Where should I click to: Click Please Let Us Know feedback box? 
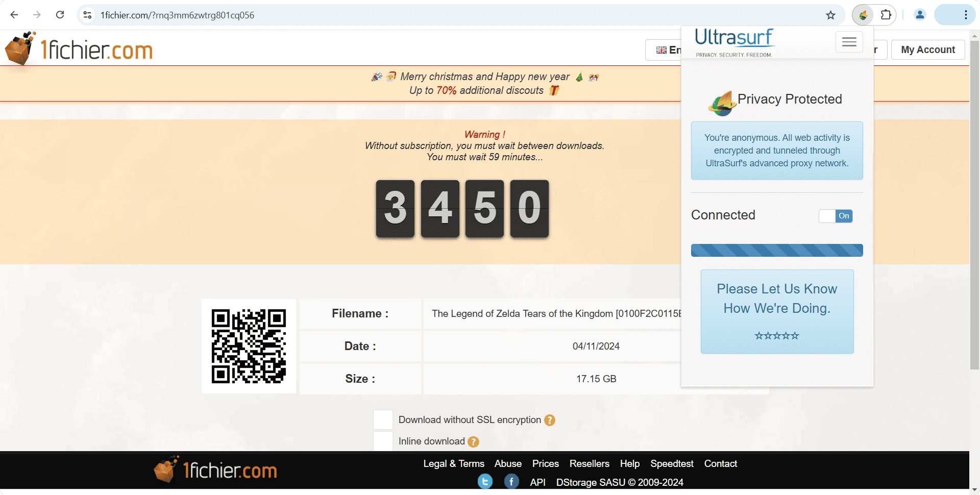(x=777, y=311)
